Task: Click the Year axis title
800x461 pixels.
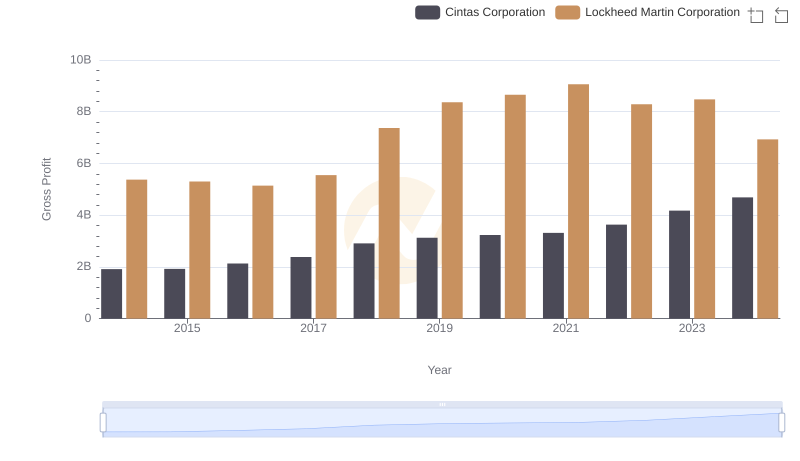Action: pos(439,370)
